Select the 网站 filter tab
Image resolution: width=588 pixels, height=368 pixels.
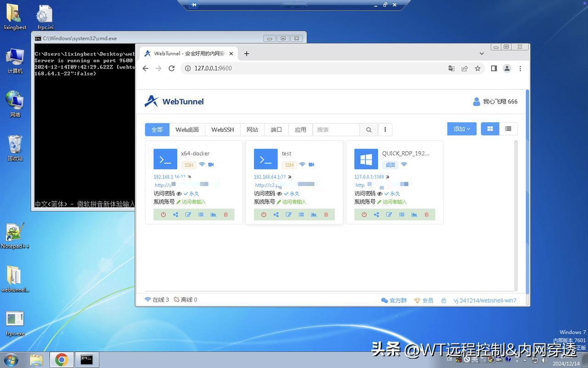(252, 130)
